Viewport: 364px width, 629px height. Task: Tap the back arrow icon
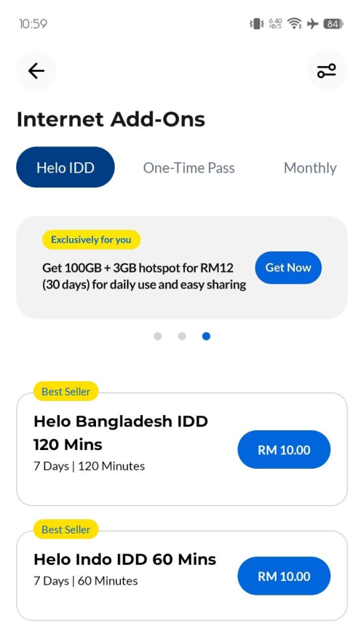pos(36,71)
